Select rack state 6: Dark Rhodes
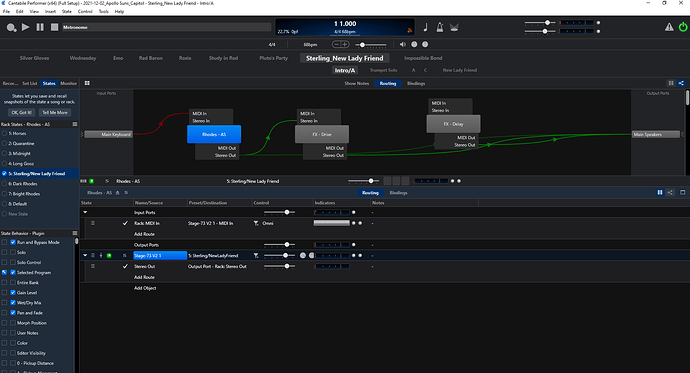The width and height of the screenshot is (690, 373). [23, 184]
